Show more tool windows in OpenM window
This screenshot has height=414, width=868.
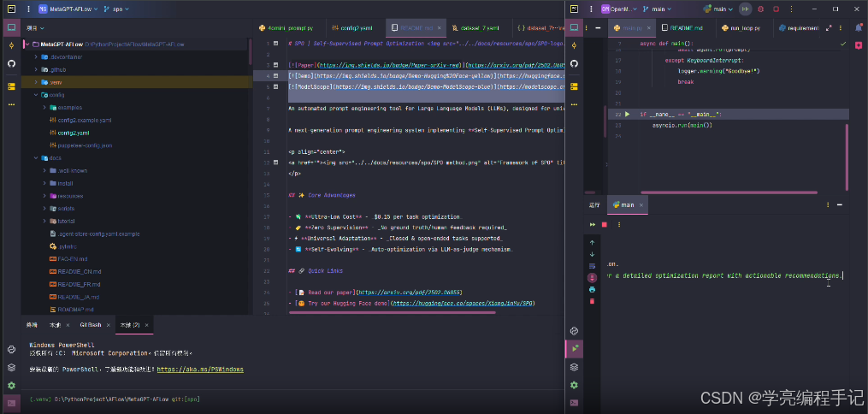(x=574, y=103)
